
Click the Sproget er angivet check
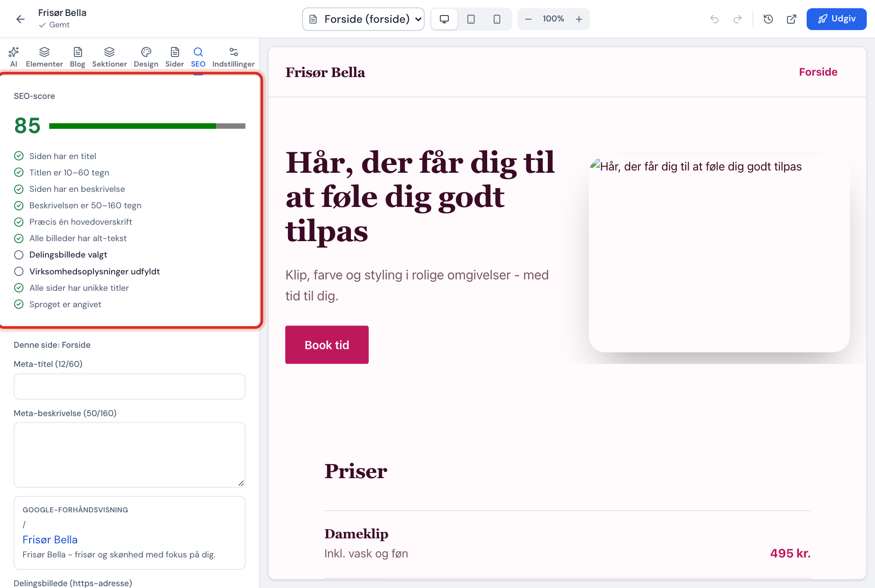[57, 304]
